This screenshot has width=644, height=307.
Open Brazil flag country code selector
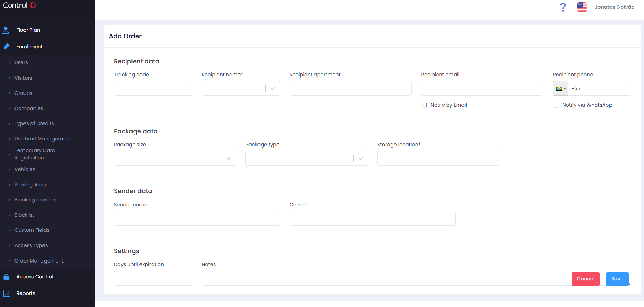coord(560,89)
